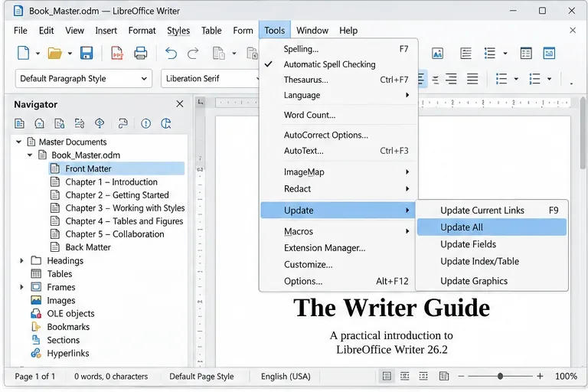Click the Print icon
The height and width of the screenshot is (392, 588).
[x=141, y=54]
